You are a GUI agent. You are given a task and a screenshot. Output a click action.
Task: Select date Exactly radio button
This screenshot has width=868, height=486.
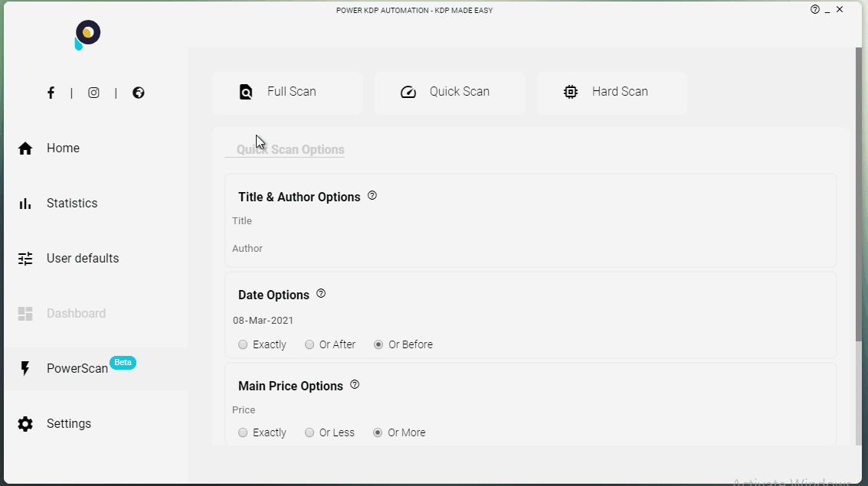243,344
